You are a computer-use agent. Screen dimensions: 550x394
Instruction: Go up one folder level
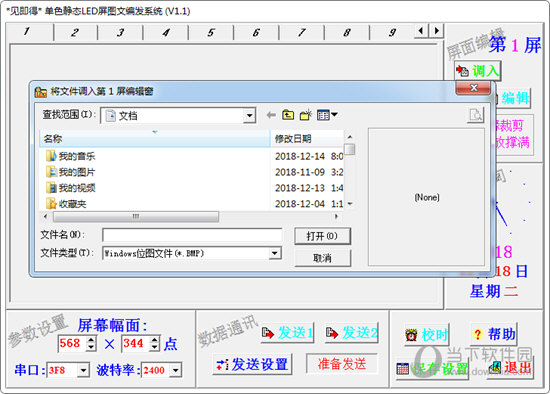288,115
